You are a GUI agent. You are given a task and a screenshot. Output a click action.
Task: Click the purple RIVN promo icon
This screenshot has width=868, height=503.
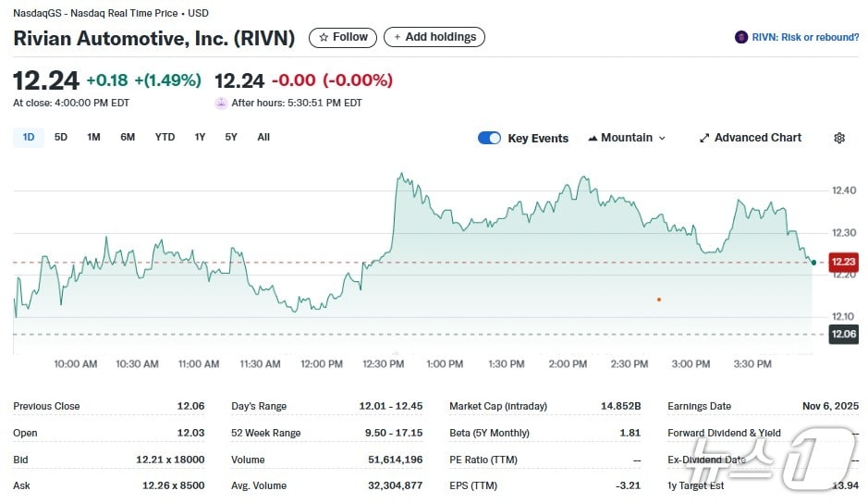coord(740,37)
